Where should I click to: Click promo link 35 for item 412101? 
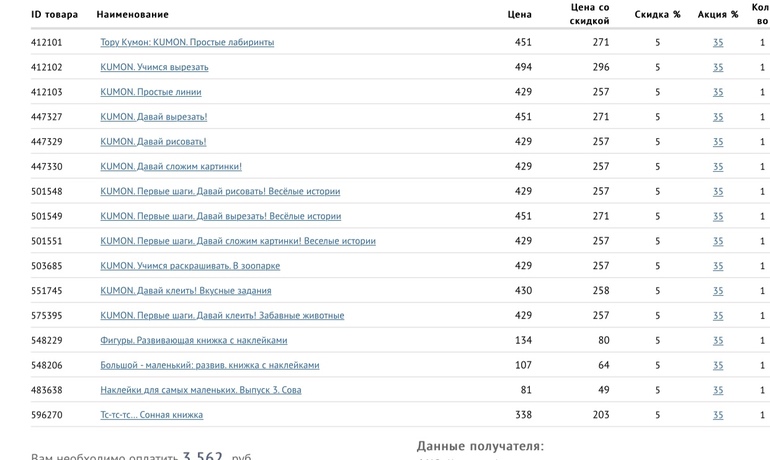pyautogui.click(x=718, y=42)
